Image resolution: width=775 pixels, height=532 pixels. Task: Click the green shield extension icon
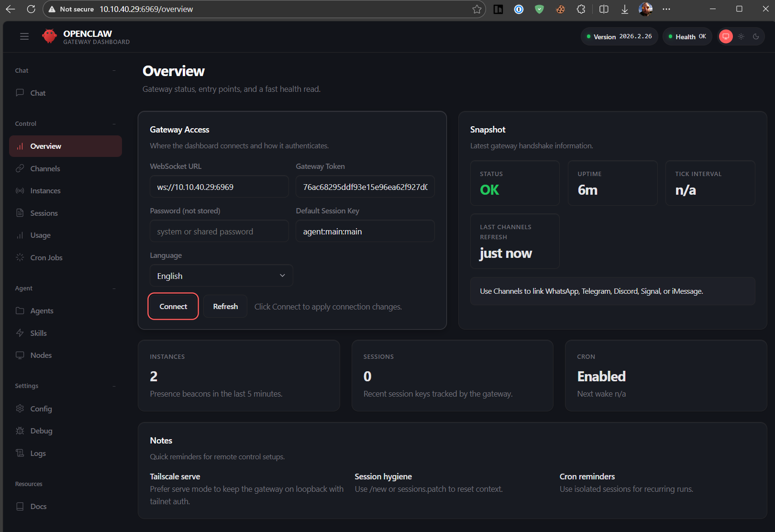pos(539,9)
